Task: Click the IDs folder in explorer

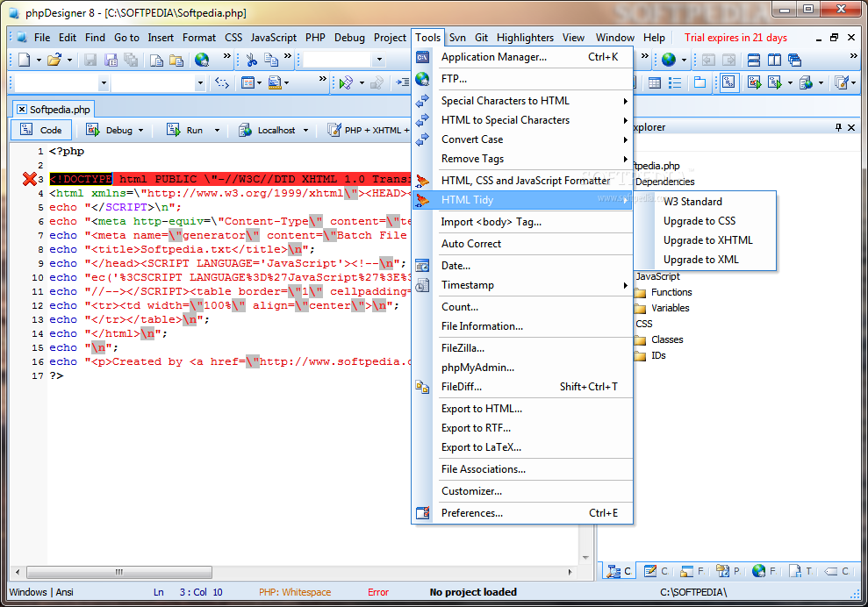Action: 650,356
